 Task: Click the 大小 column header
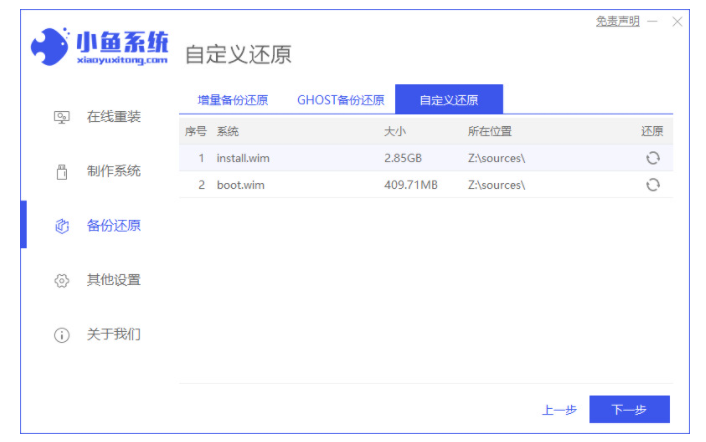[x=395, y=131]
